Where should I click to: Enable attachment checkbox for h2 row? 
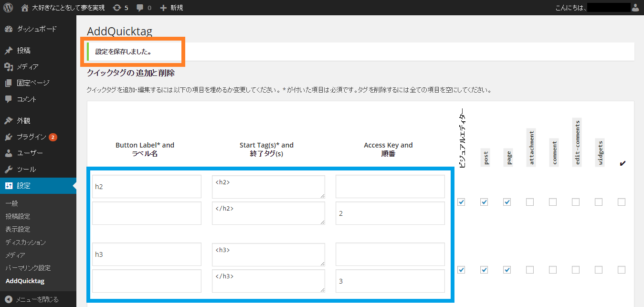point(530,202)
